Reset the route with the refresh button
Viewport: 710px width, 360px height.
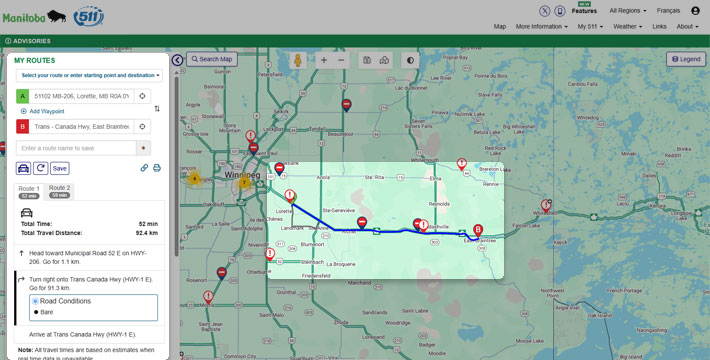click(40, 168)
